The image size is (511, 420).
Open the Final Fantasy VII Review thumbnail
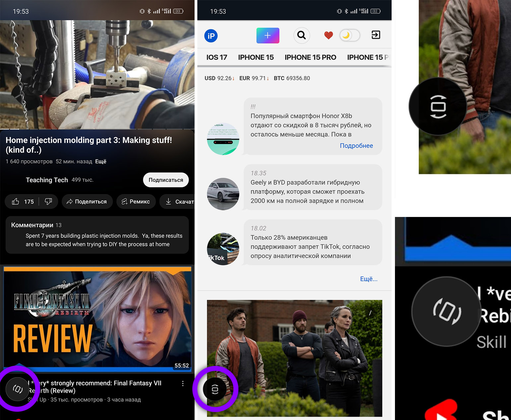[97, 319]
